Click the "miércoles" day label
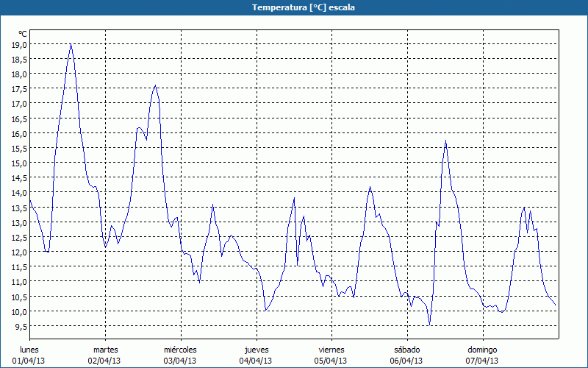This screenshot has height=368, width=588. (x=180, y=349)
